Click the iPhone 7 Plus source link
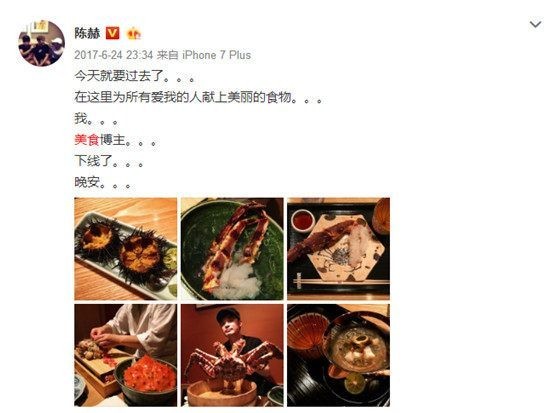The height and width of the screenshot is (413, 557). [216, 55]
